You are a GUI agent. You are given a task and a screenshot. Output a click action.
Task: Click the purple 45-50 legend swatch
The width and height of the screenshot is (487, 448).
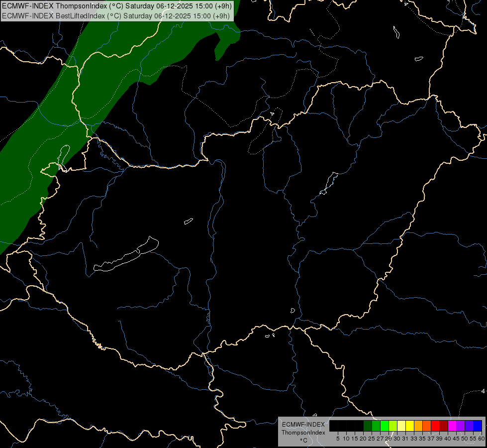pyautogui.click(x=461, y=426)
